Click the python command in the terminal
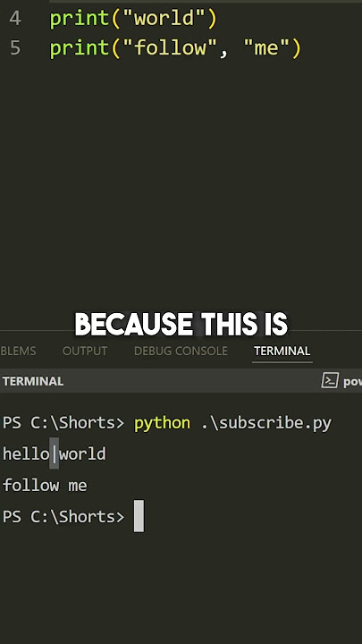This screenshot has height=644, width=362. tap(162, 423)
